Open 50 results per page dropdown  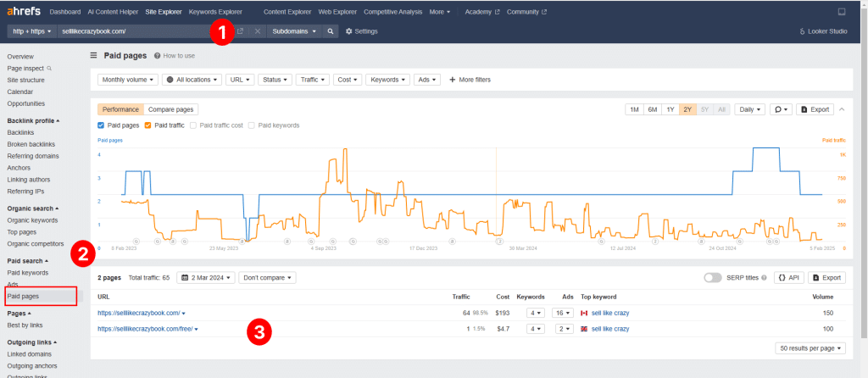[x=811, y=348]
